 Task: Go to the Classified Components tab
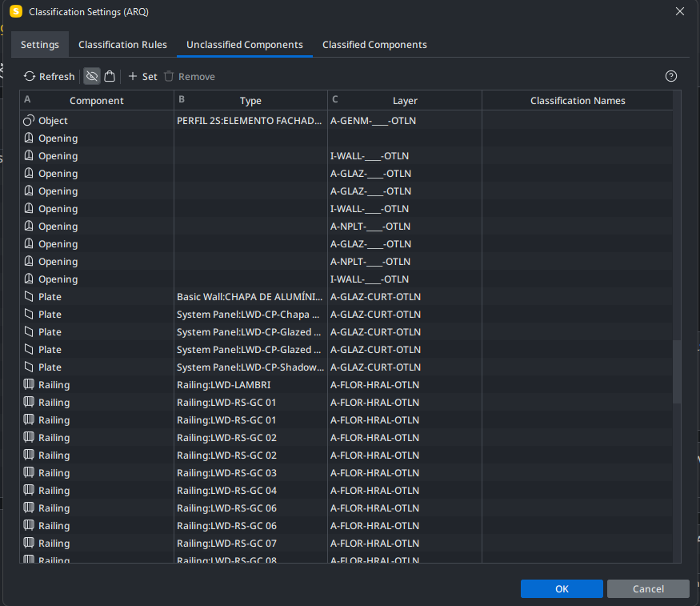tap(374, 44)
